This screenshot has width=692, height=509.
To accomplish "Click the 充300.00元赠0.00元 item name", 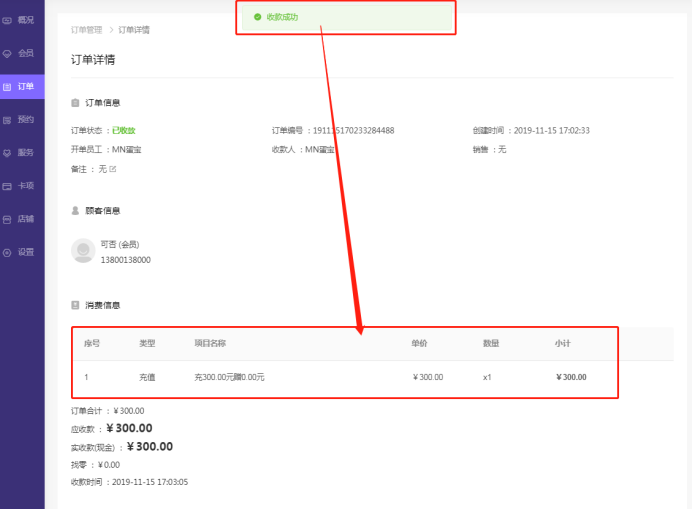I will pyautogui.click(x=229, y=377).
